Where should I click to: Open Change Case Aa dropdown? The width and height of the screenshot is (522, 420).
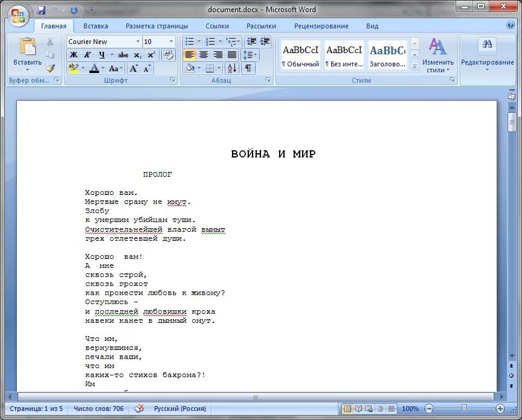point(116,69)
